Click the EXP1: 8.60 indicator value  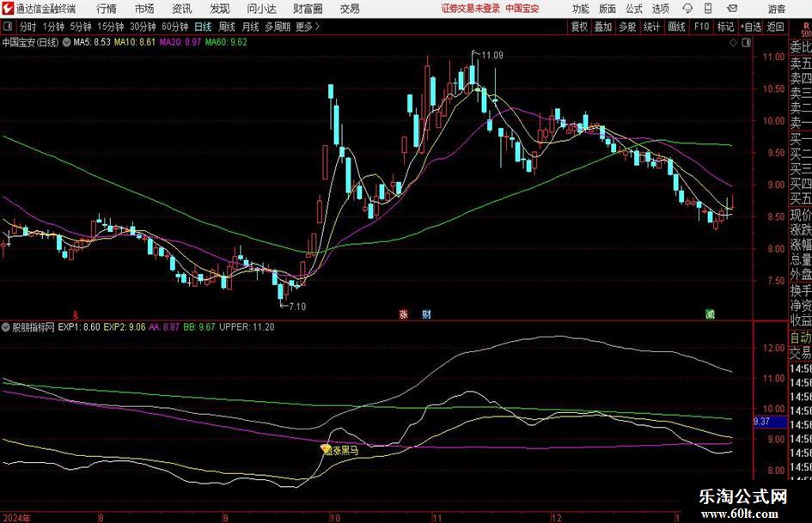pyautogui.click(x=79, y=326)
